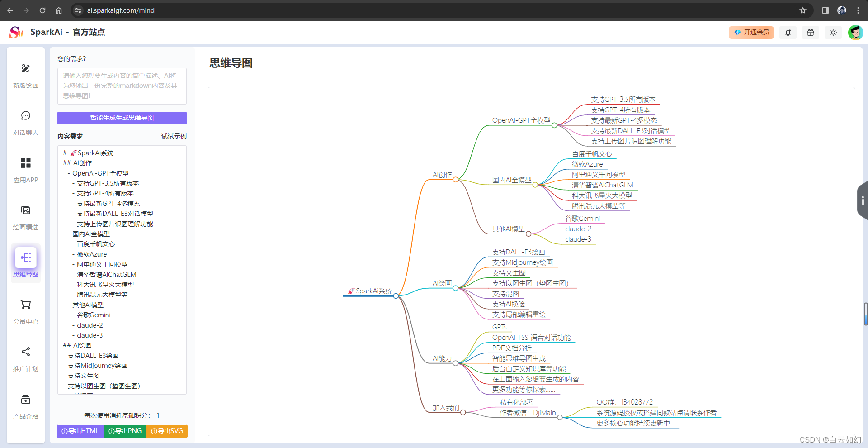Click the requirement description text input box
Image resolution: width=868 pixels, height=448 pixels.
[x=122, y=86]
